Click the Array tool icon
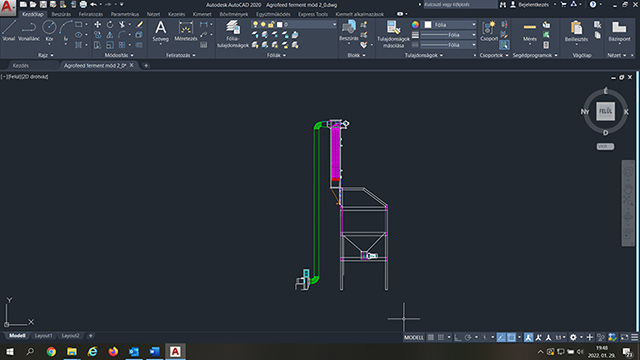The height and width of the screenshot is (360, 640). click(122, 45)
